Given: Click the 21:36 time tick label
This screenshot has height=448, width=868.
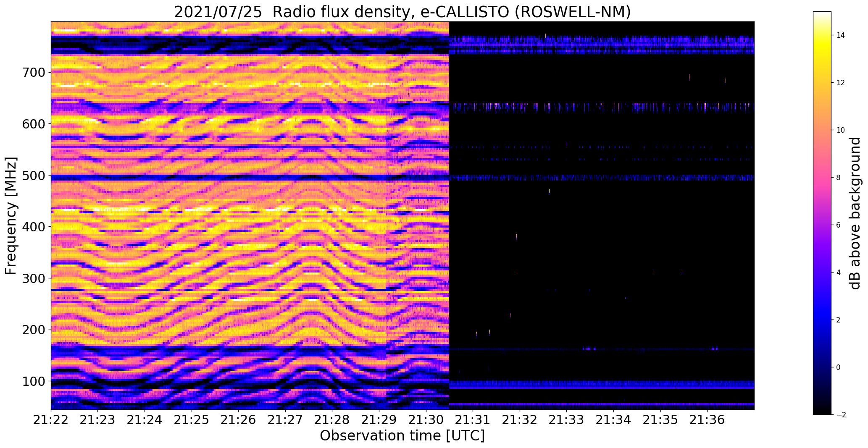Looking at the screenshot, I should (708, 420).
